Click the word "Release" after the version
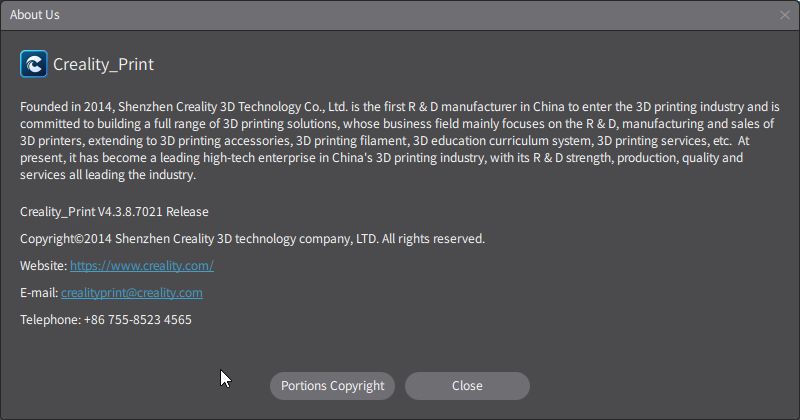Image resolution: width=800 pixels, height=420 pixels. point(187,212)
